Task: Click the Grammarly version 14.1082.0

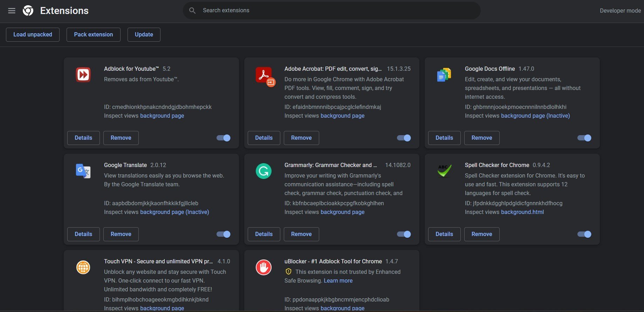Action: (398, 165)
